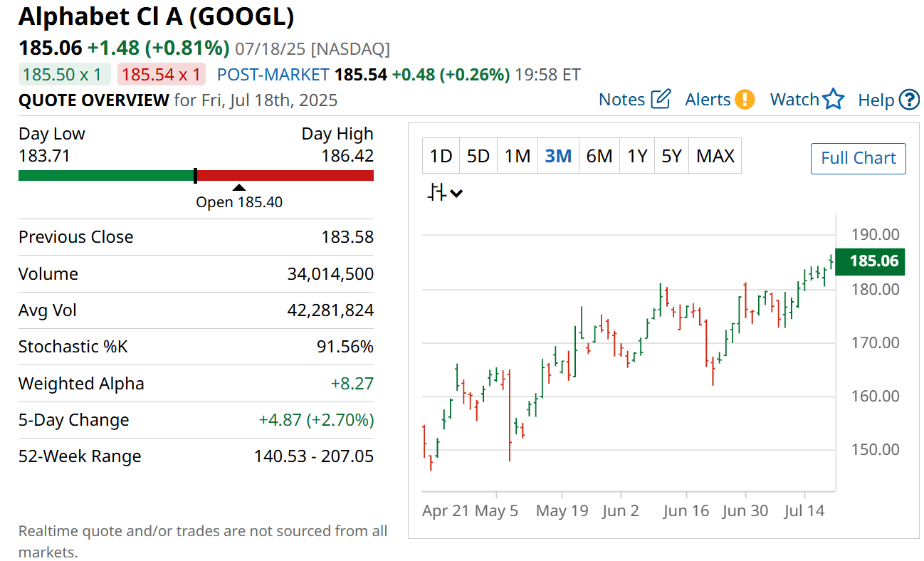The image size is (924, 561).
Task: Click the realtime quote disclaimer text
Action: click(x=203, y=541)
